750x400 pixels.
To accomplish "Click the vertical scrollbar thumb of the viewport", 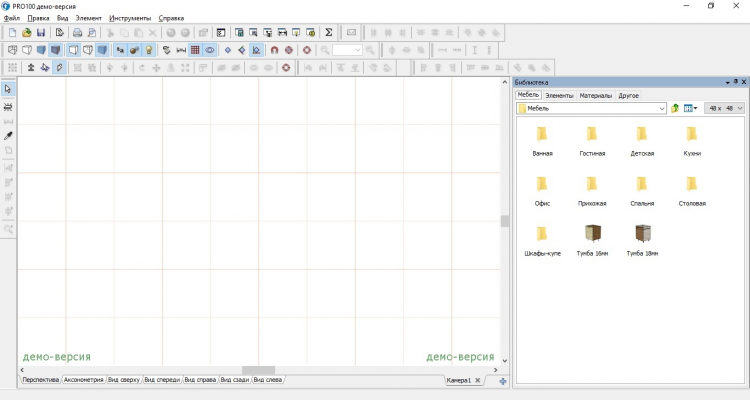I will 505,221.
